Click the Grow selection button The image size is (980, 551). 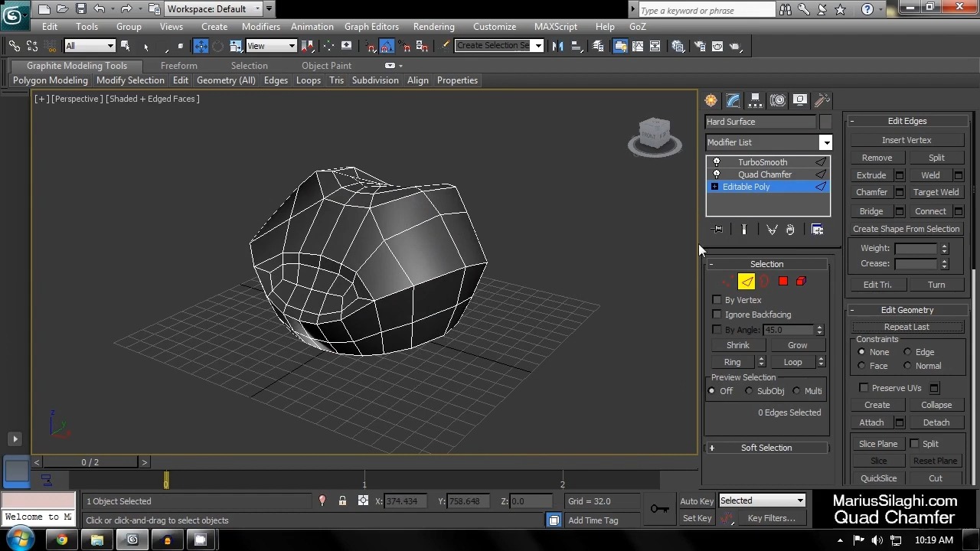click(x=797, y=344)
